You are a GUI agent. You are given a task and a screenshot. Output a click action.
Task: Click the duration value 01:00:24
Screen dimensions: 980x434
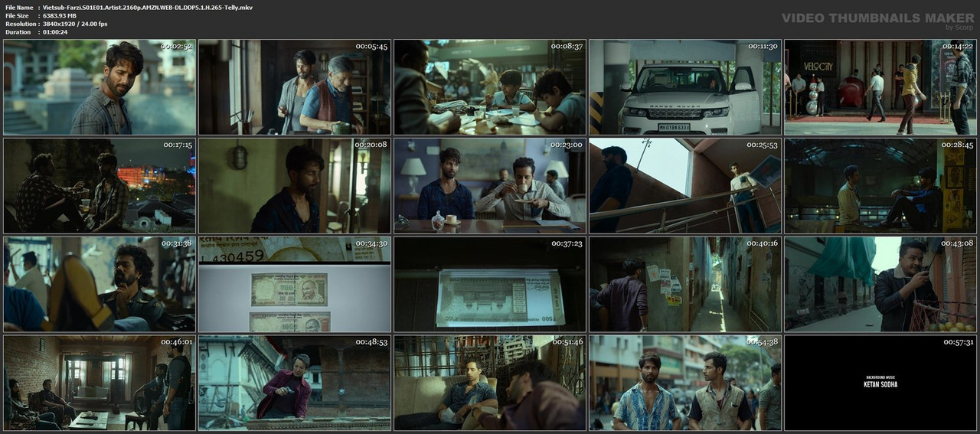(55, 32)
